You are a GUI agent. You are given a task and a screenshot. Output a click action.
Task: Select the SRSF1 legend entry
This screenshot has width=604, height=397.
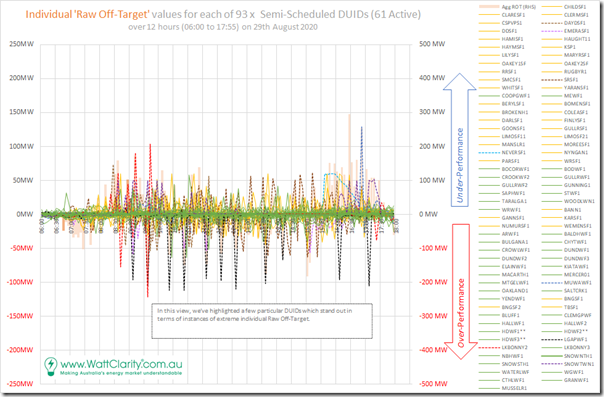coord(560,80)
